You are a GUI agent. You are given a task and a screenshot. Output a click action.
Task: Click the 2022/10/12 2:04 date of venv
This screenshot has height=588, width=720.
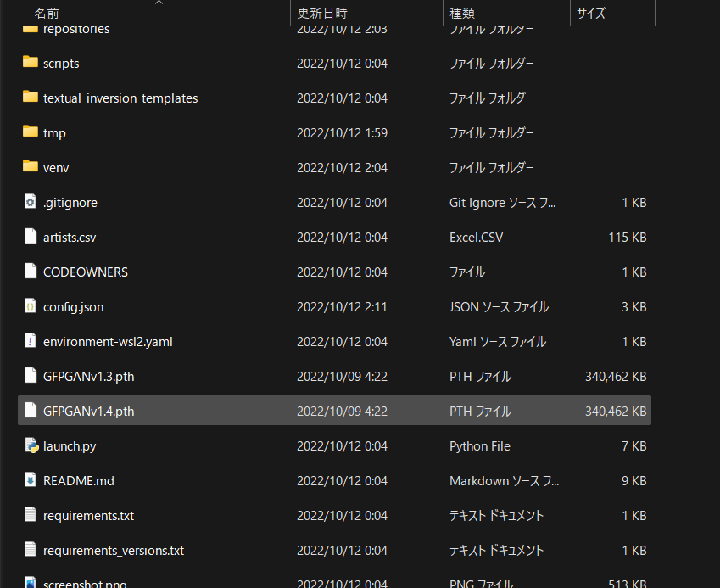[342, 168]
